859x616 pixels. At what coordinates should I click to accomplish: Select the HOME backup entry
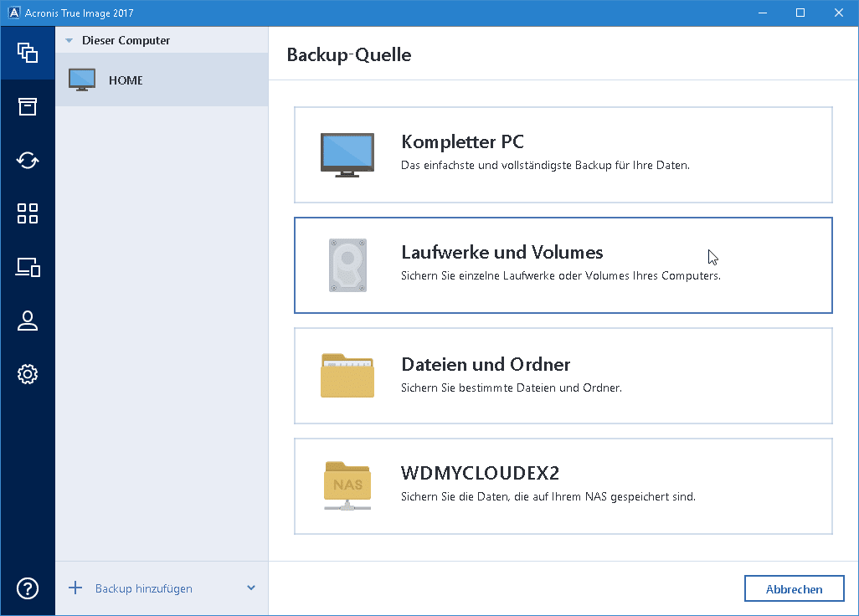(x=162, y=80)
